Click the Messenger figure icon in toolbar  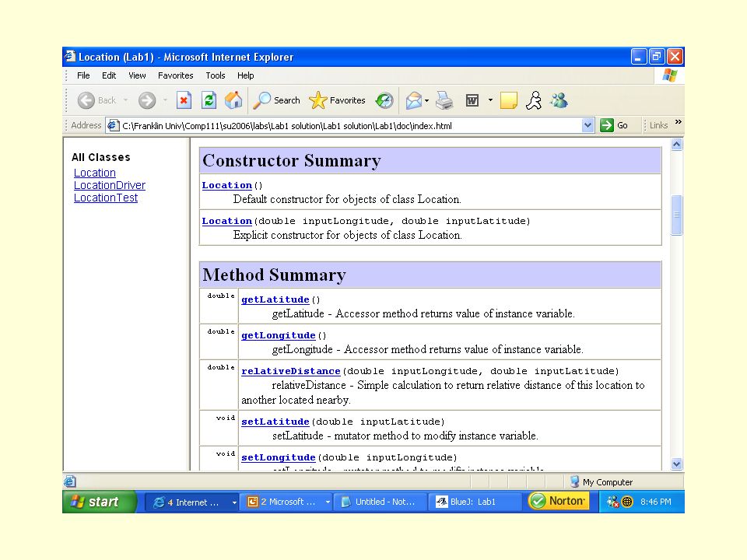[x=534, y=100]
